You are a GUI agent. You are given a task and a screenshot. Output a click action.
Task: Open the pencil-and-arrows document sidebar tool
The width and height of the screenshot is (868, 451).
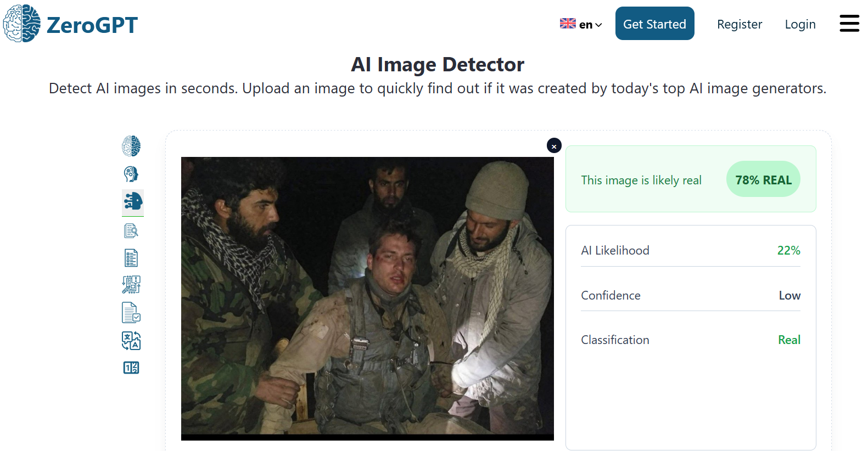pyautogui.click(x=131, y=285)
